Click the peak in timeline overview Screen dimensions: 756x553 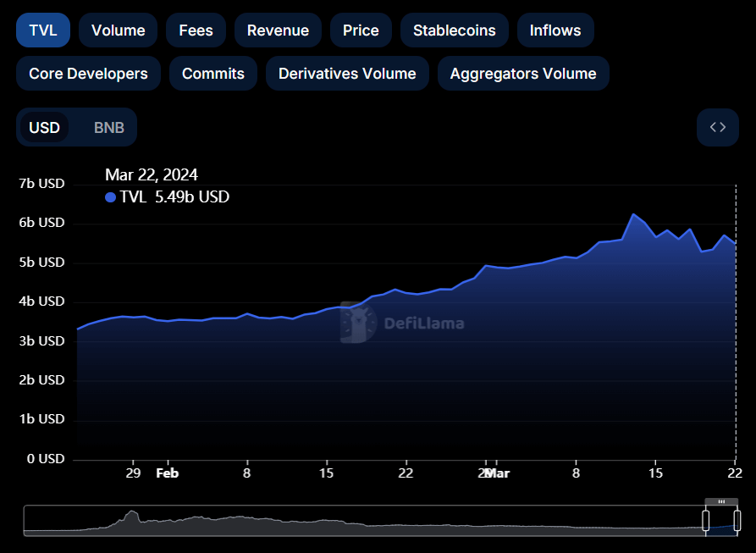pyautogui.click(x=131, y=514)
